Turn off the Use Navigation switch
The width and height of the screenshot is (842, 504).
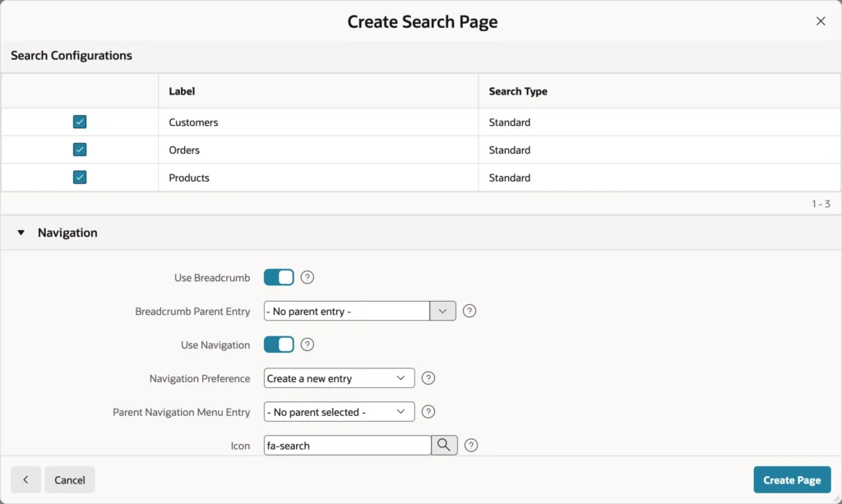point(279,344)
